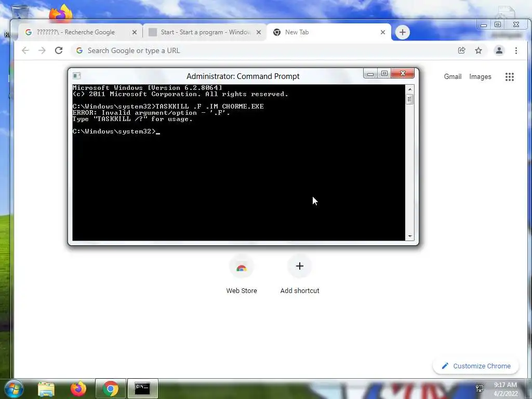Share this page via the share icon
532x399 pixels.
461,50
